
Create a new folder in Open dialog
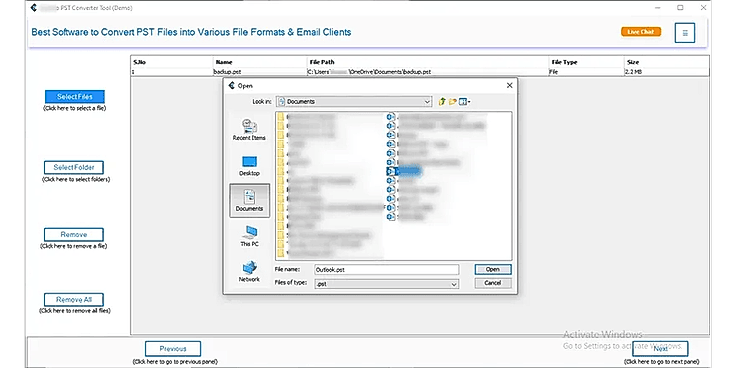[452, 101]
